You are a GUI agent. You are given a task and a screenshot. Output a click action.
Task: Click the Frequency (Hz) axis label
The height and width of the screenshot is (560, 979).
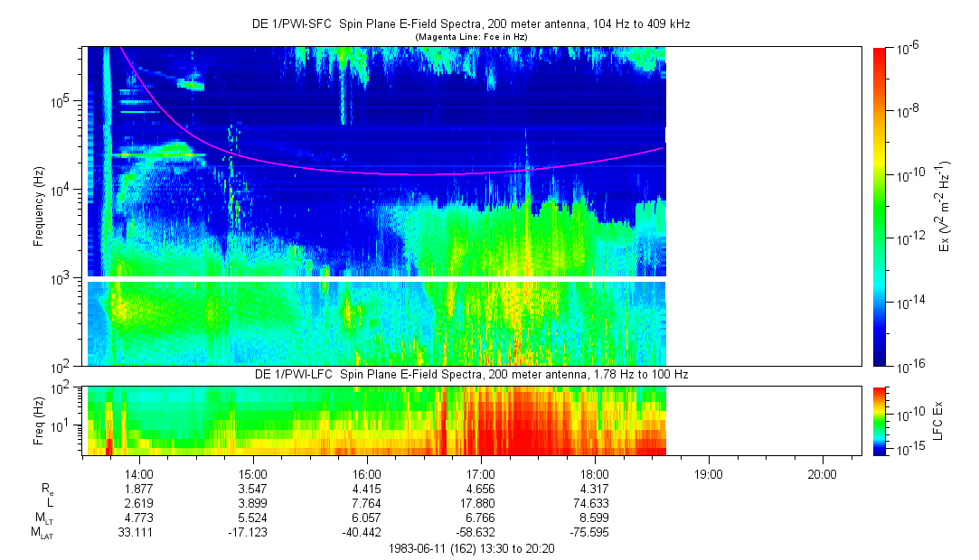(x=39, y=207)
